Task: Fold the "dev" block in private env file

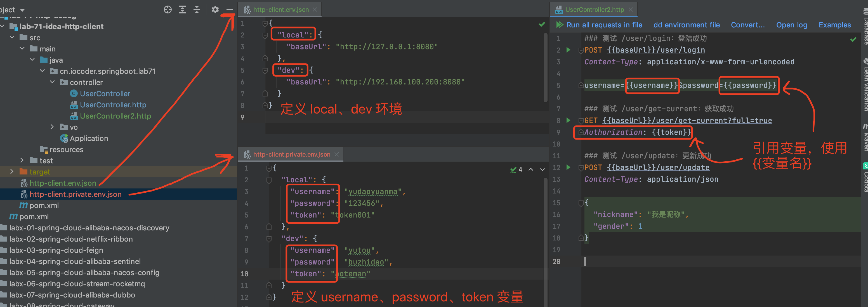Action: 269,238
